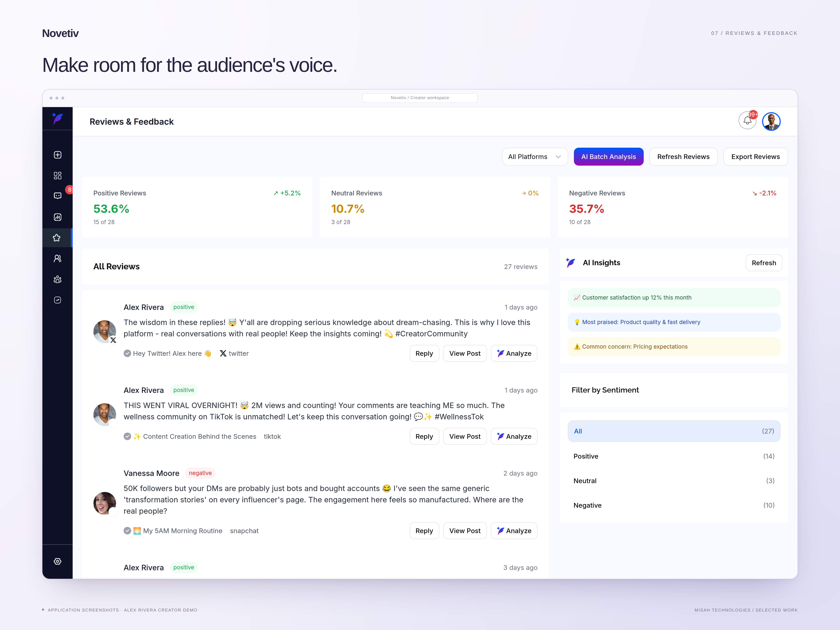The height and width of the screenshot is (630, 840).
Task: Click the Novetiv feather logo in sidebar
Action: (x=57, y=118)
